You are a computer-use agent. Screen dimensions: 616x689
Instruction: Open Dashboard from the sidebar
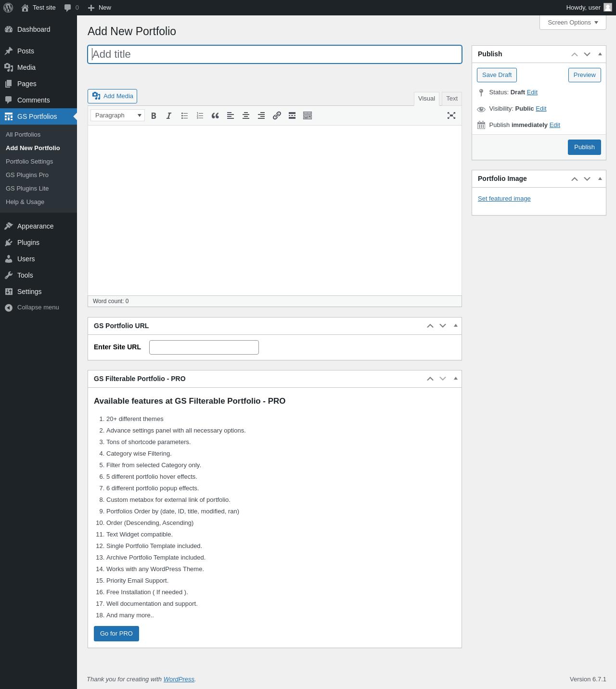[x=38, y=29]
